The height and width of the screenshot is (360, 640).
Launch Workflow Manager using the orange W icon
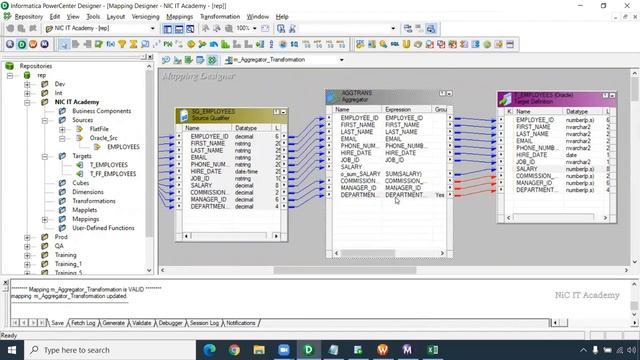pyautogui.click(x=33, y=44)
